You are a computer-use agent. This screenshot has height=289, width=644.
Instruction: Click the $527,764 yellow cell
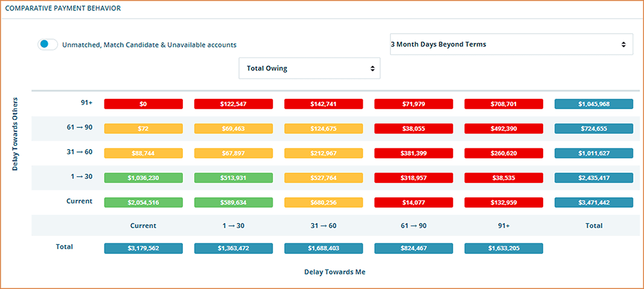324,178
